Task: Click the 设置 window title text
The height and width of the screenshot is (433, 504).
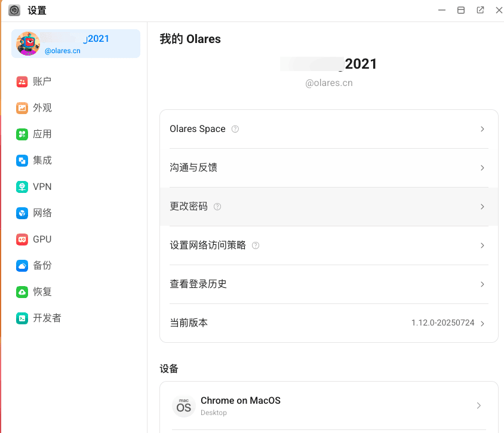Action: (x=37, y=11)
